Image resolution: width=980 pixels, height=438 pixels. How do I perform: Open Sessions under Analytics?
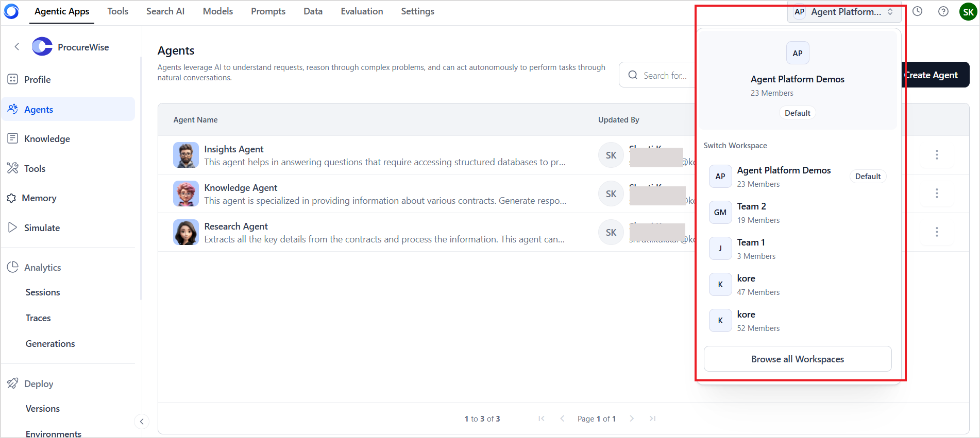pos(43,292)
